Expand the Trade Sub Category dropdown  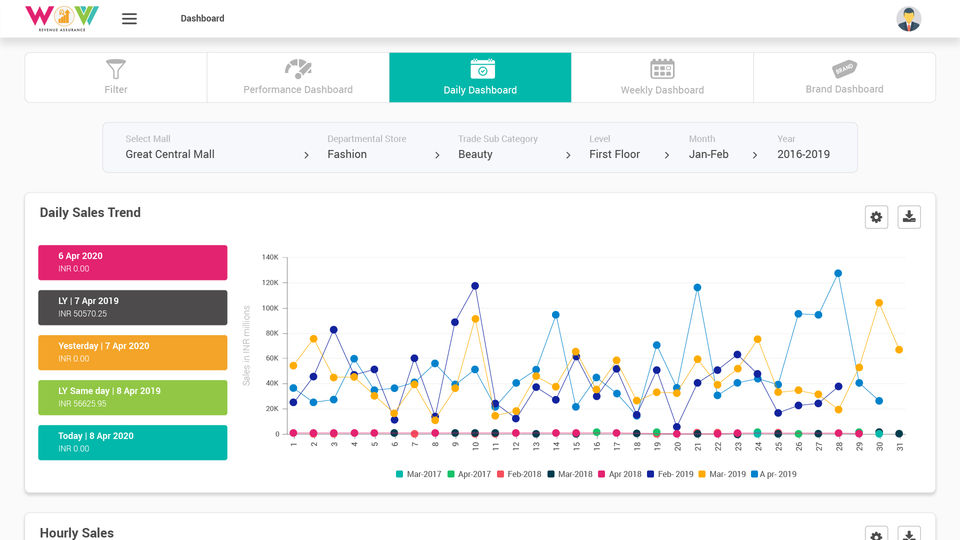pos(514,148)
